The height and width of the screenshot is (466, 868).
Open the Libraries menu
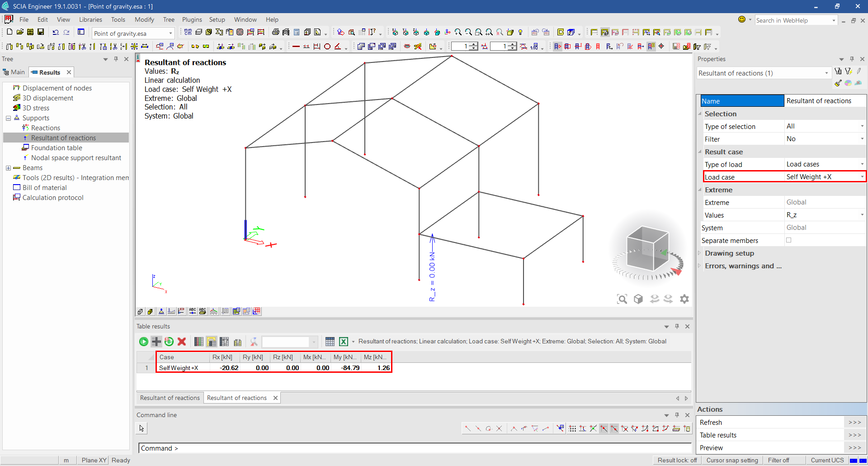(90, 19)
